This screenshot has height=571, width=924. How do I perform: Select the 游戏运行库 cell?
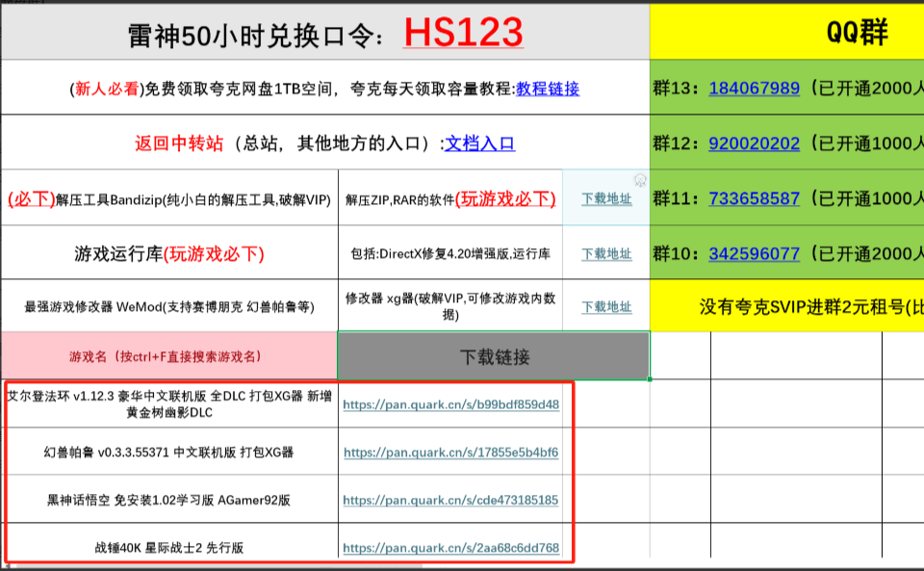(169, 253)
